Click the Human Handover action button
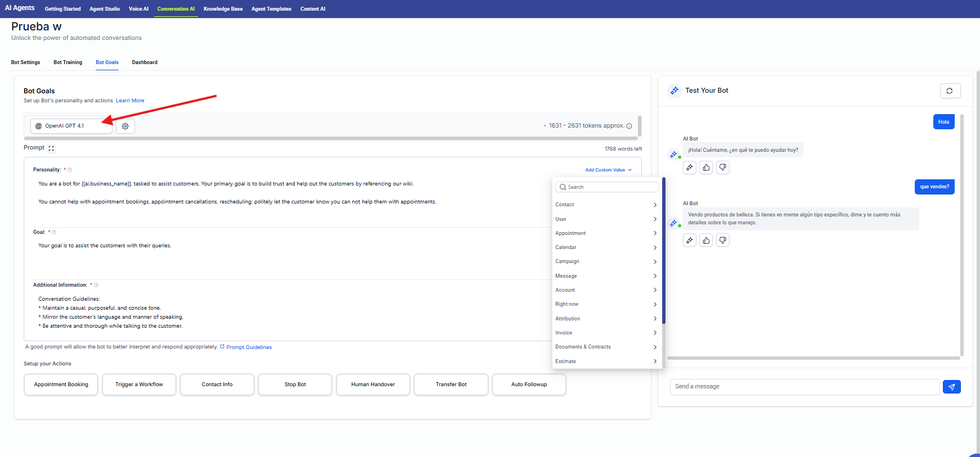The width and height of the screenshot is (980, 457). point(373,384)
